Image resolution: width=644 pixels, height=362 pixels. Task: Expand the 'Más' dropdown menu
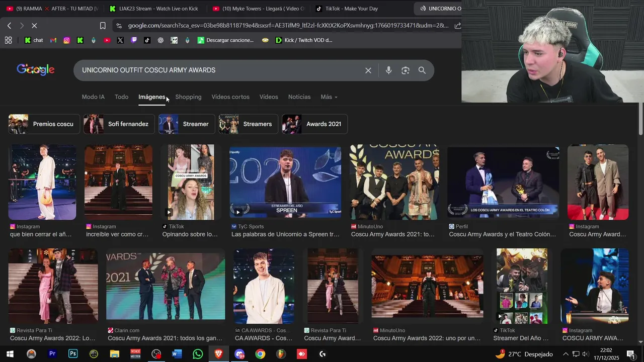click(329, 97)
